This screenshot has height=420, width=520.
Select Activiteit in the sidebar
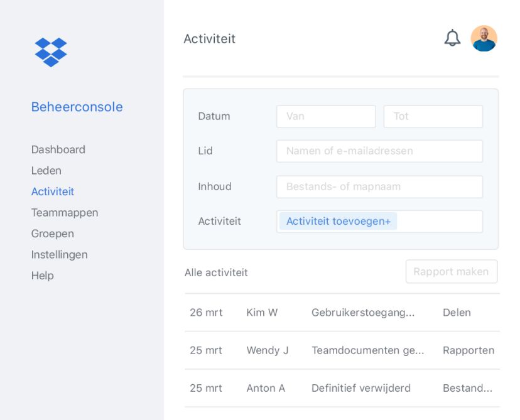click(53, 191)
